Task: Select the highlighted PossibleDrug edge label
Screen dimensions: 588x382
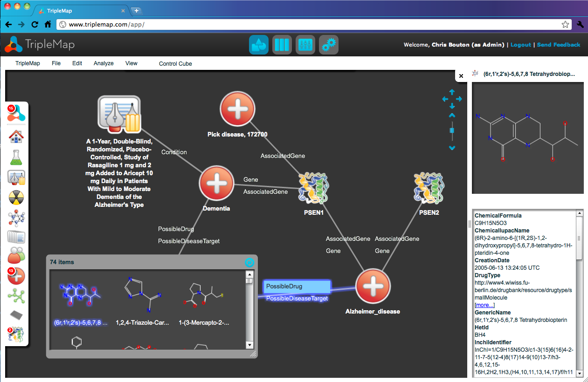Action: (297, 286)
